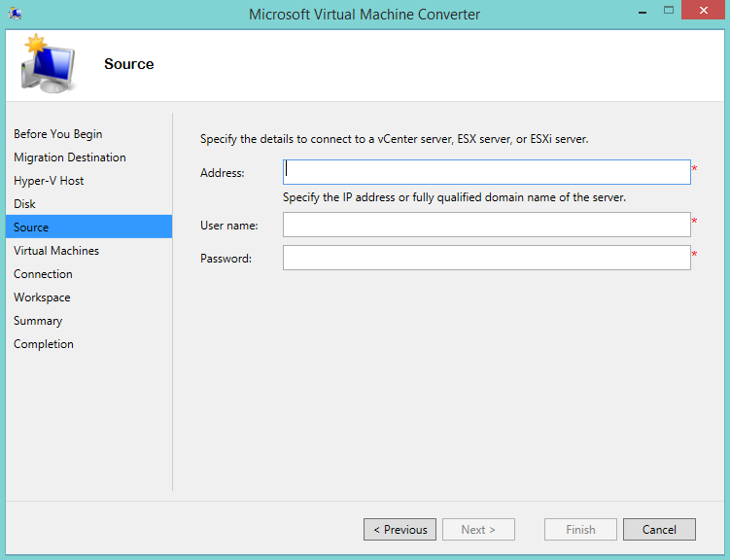Cancel the conversion wizard
The image size is (730, 560).
tap(659, 529)
